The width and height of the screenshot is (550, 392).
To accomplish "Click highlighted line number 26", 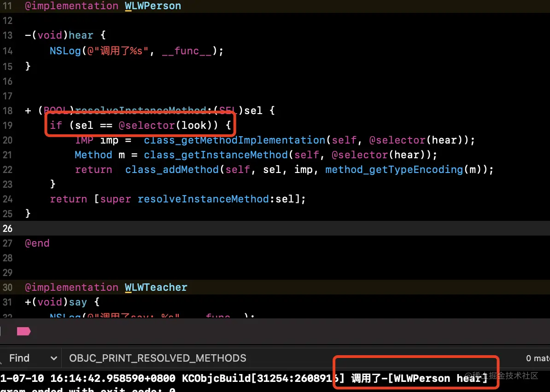I will 7,228.
